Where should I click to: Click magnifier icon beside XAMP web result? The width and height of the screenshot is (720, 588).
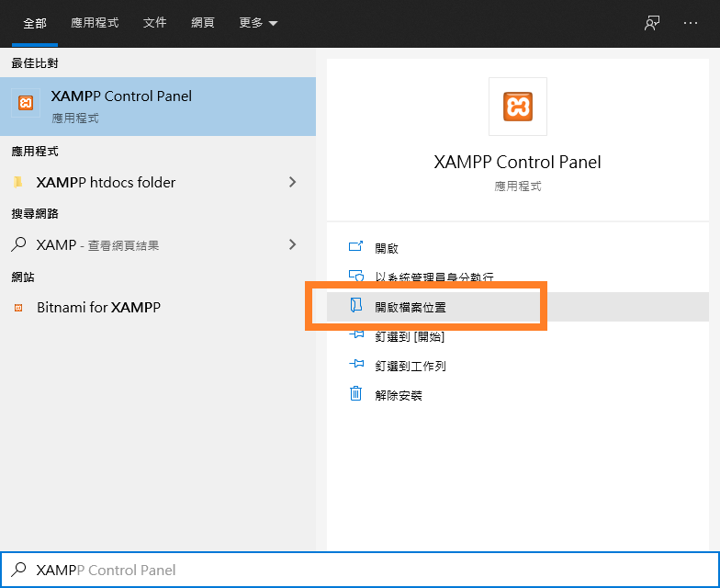pos(18,244)
